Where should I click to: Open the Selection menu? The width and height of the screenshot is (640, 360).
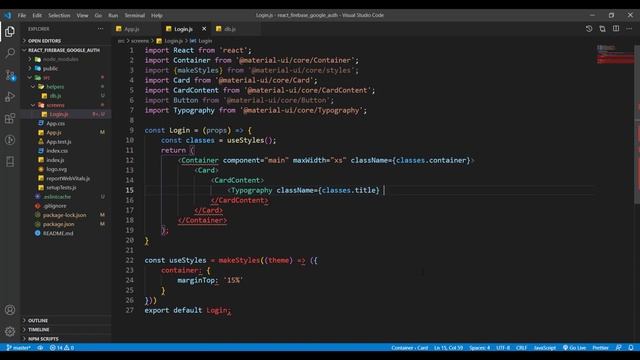tap(59, 16)
